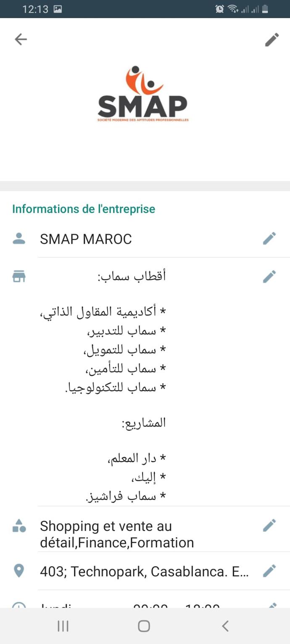This screenshot has height=644, width=290.
Task: Tap the storefront icon beside description
Action: 19,276
